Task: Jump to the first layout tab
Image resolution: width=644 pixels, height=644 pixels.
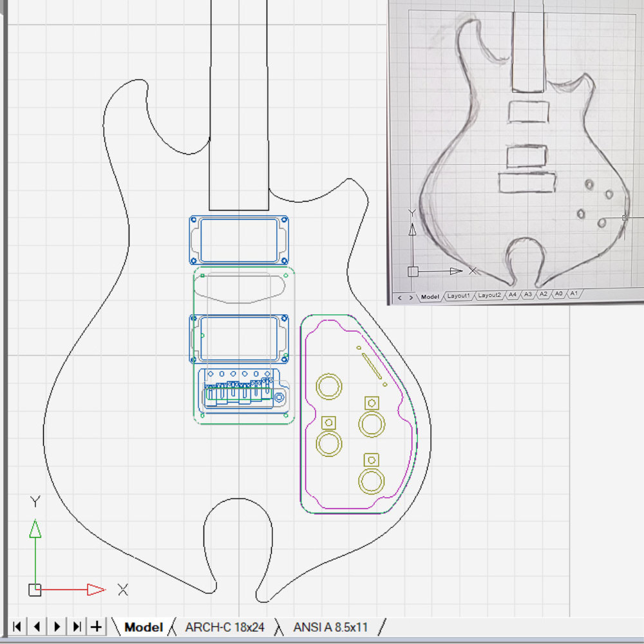Action: 17,626
